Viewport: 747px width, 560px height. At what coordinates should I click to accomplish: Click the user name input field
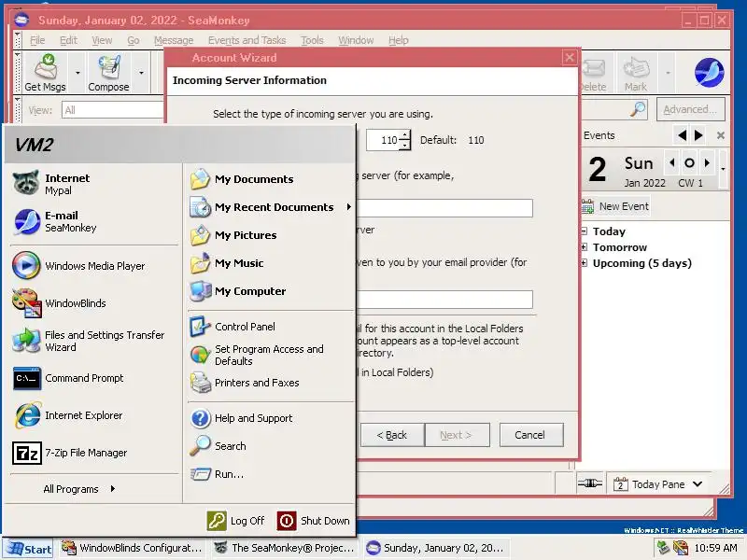coord(444,300)
